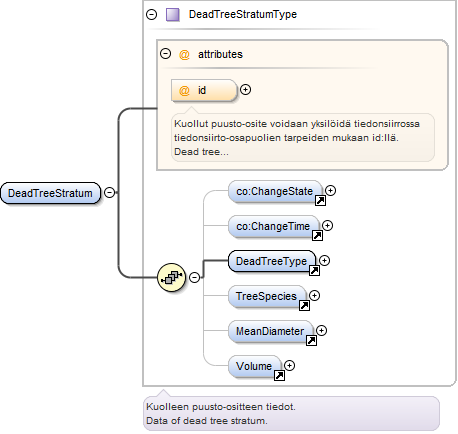Collapse the DeadTreeStratumType container
The height and width of the screenshot is (434, 458).
[152, 15]
